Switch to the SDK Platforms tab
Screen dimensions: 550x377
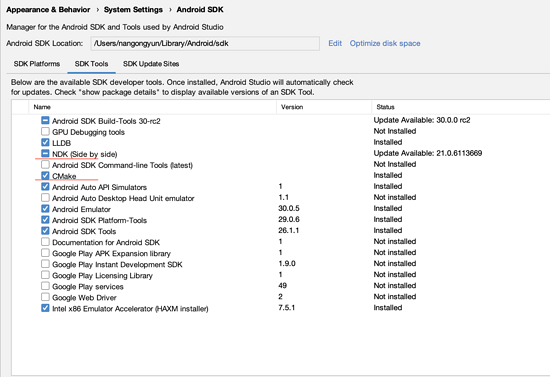tap(37, 64)
